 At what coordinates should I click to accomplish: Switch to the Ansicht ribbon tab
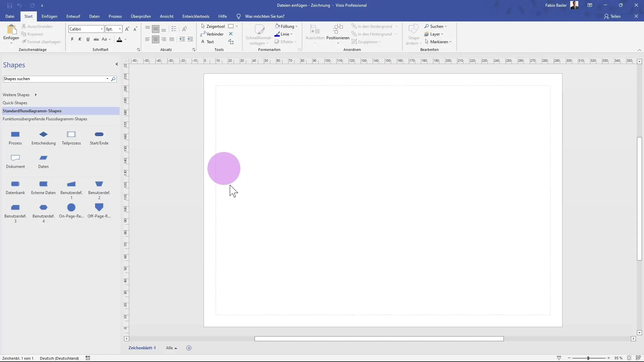(x=167, y=16)
